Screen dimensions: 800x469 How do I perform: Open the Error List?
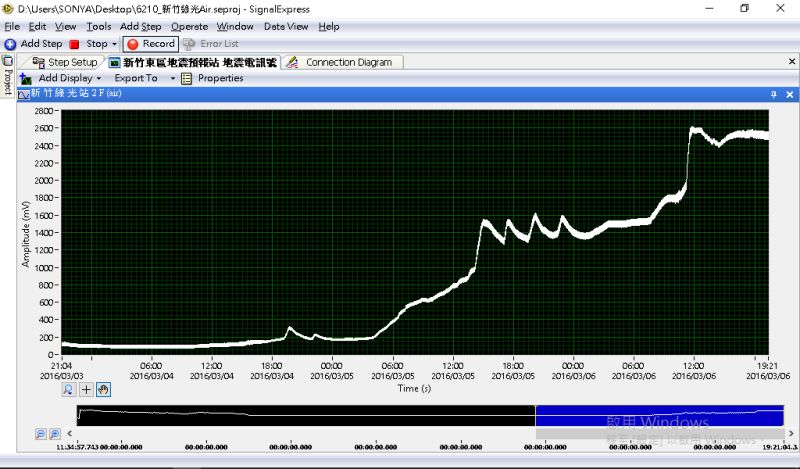point(219,44)
